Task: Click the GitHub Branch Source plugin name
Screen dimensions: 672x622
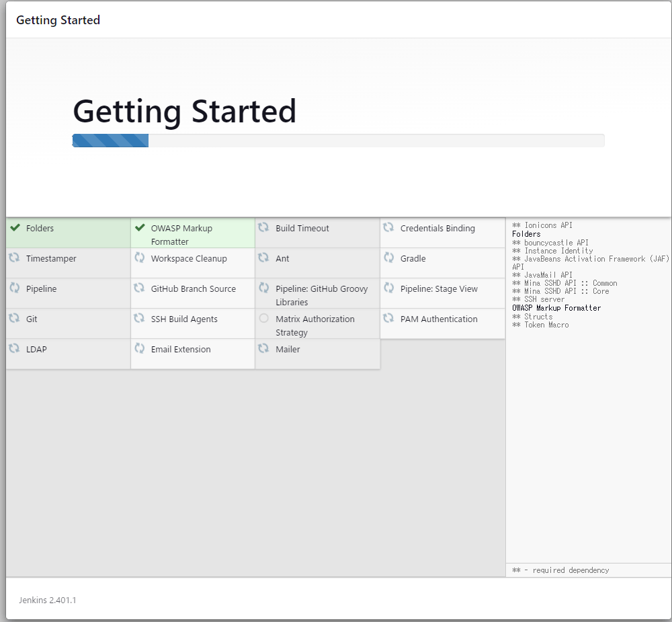Action: click(194, 288)
